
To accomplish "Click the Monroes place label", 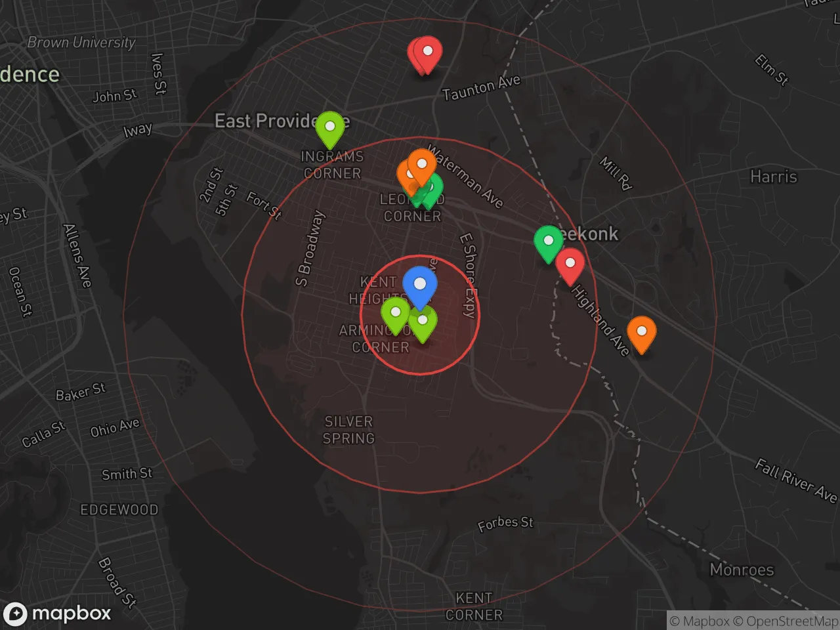I will pos(742,570).
